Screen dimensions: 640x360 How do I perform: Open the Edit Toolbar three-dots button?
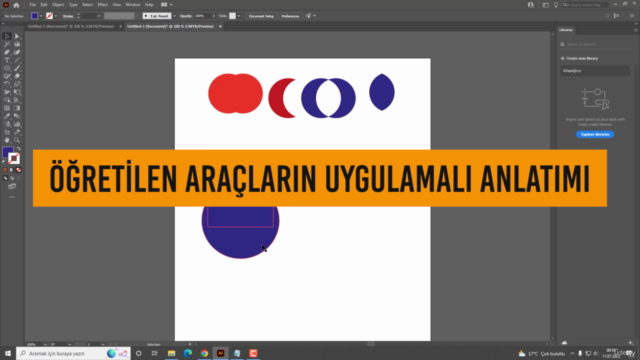pyautogui.click(x=12, y=197)
